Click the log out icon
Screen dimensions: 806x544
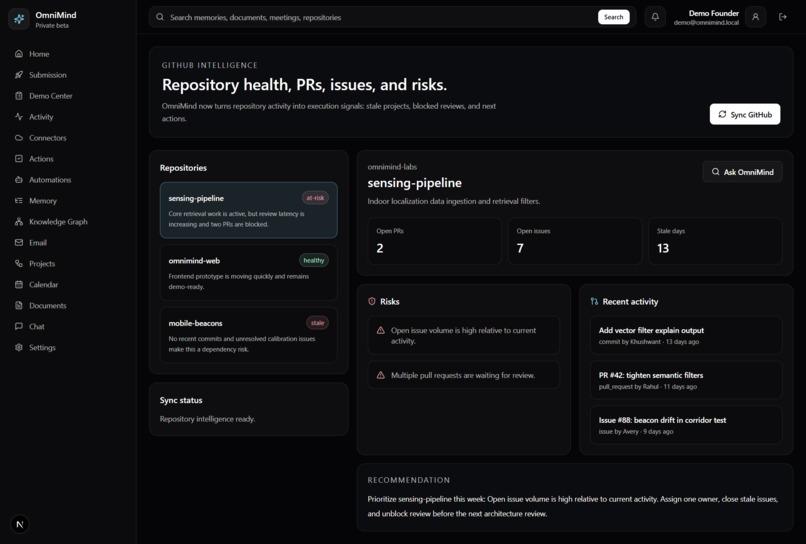point(782,17)
